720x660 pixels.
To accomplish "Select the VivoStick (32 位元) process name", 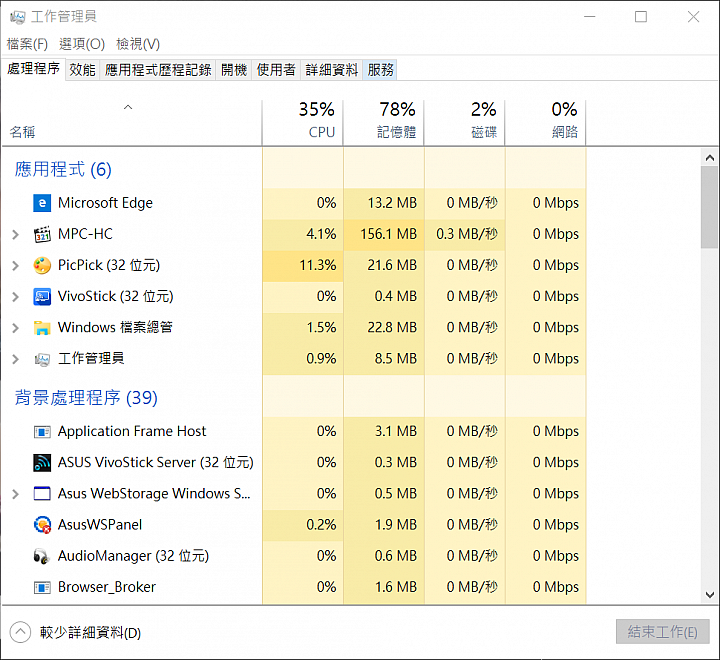I will pyautogui.click(x=116, y=297).
